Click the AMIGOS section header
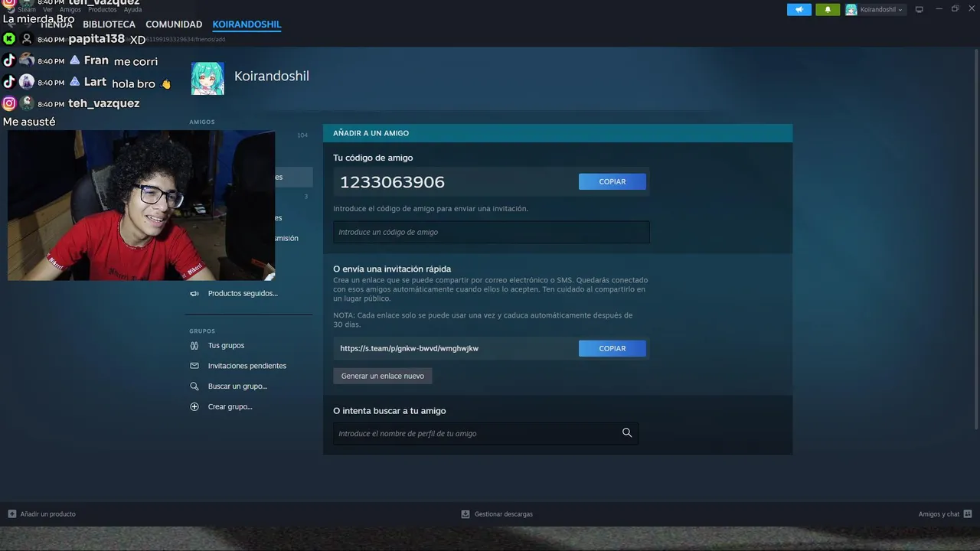Image resolution: width=980 pixels, height=551 pixels. [x=202, y=122]
